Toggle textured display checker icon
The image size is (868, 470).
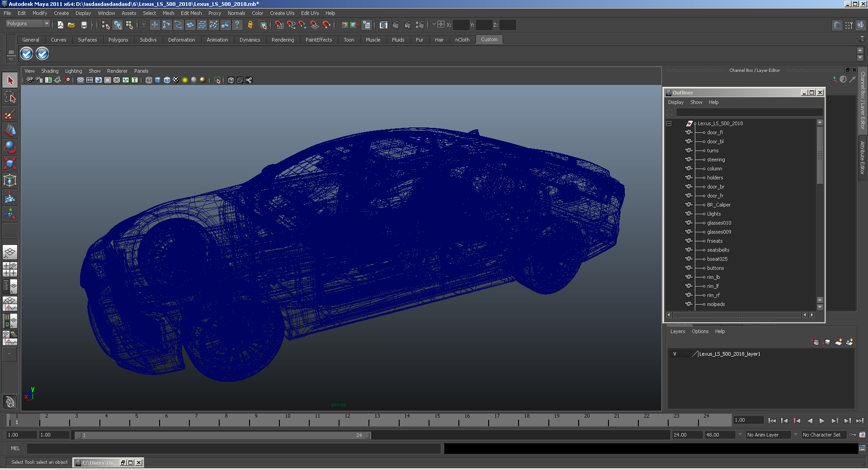(x=175, y=80)
